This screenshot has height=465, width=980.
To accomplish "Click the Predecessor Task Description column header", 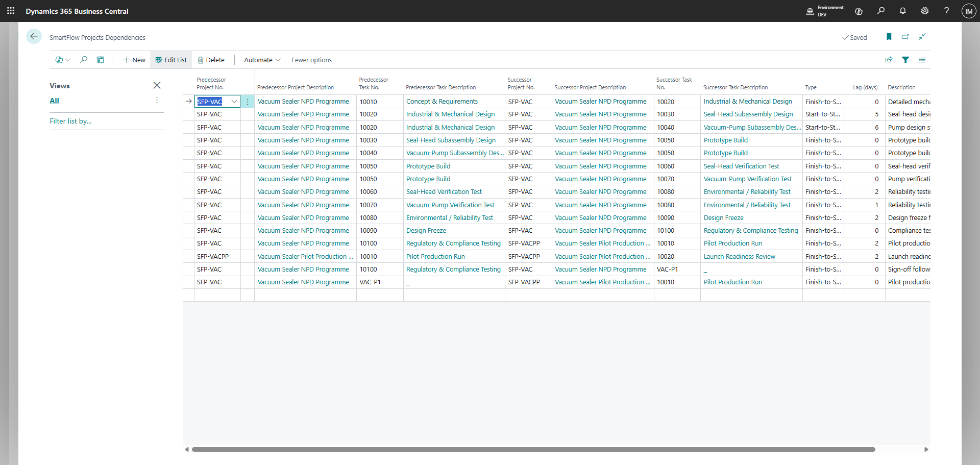I will 440,87.
